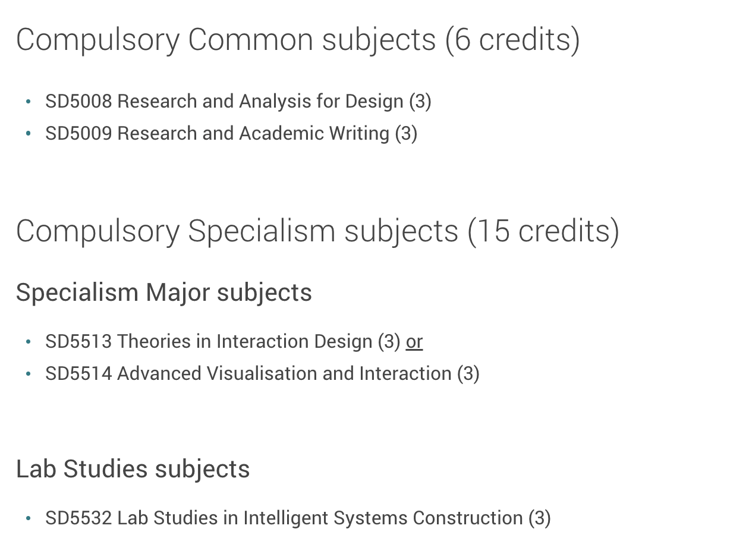Click the Compulsory Specialism subjects heading
The width and height of the screenshot is (749, 560).
coord(318,231)
